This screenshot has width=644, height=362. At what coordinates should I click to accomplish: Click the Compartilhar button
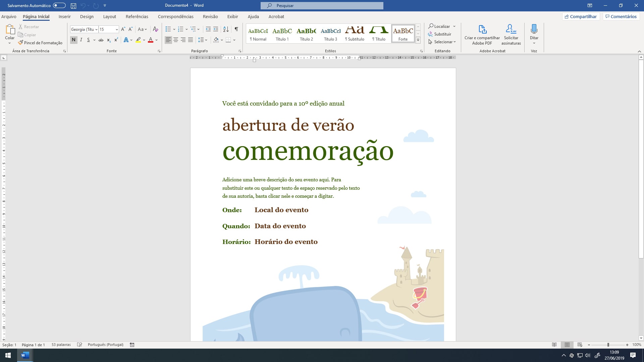tap(581, 16)
